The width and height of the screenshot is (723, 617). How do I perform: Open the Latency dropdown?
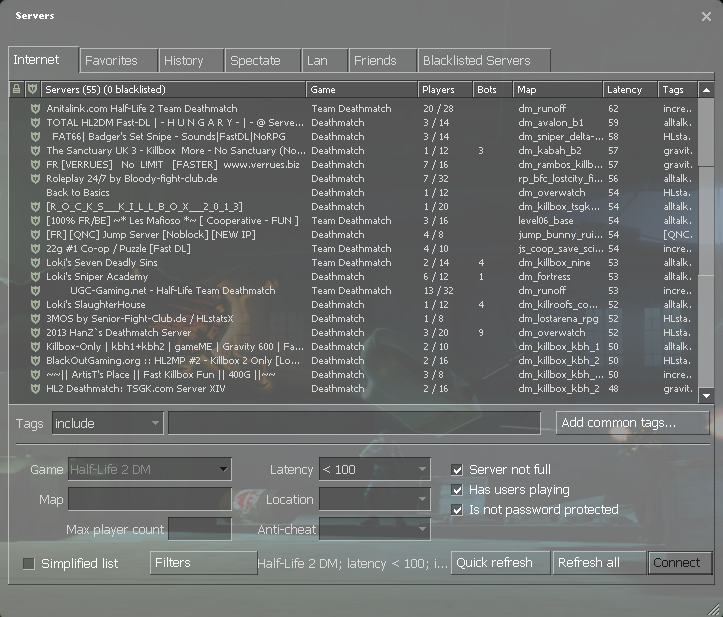pos(374,470)
